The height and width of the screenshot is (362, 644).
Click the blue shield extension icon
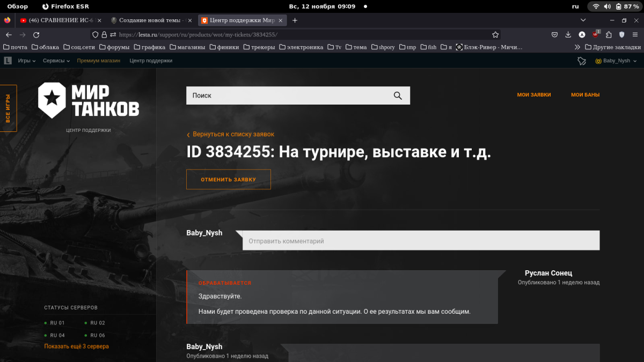622,34
